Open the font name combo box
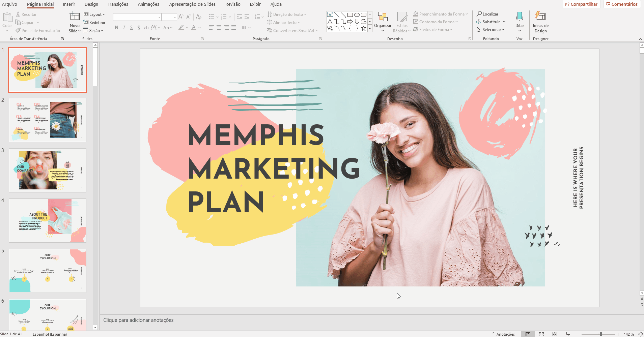The height and width of the screenshot is (337, 644). tap(137, 17)
